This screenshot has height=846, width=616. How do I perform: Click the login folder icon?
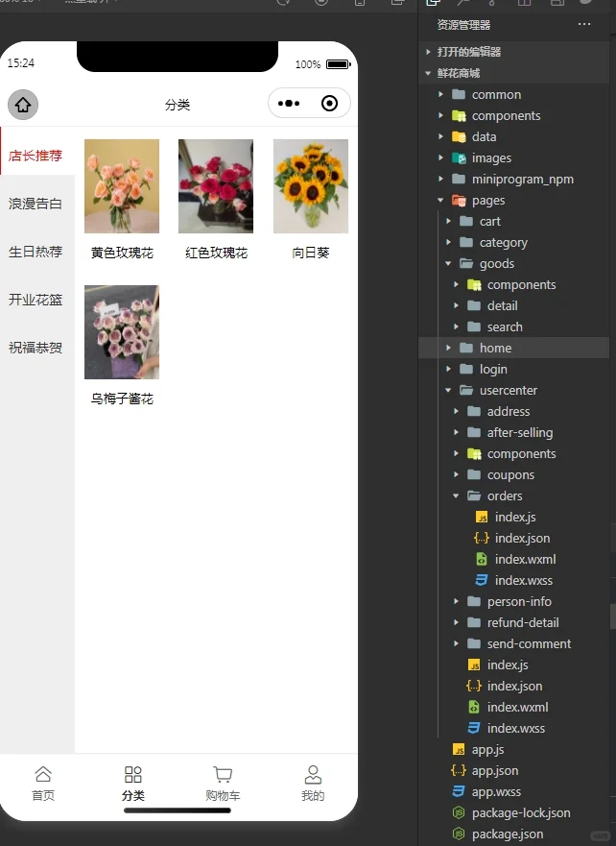pyautogui.click(x=466, y=369)
